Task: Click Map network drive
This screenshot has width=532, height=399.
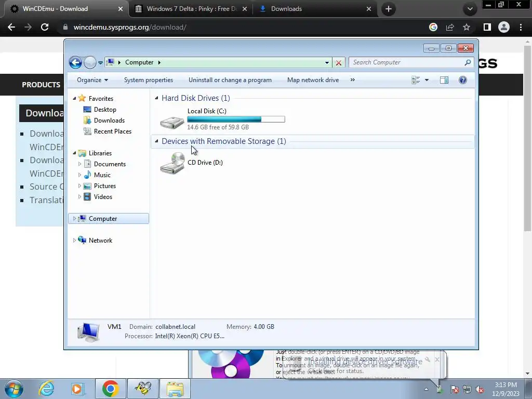Action: tap(313, 80)
